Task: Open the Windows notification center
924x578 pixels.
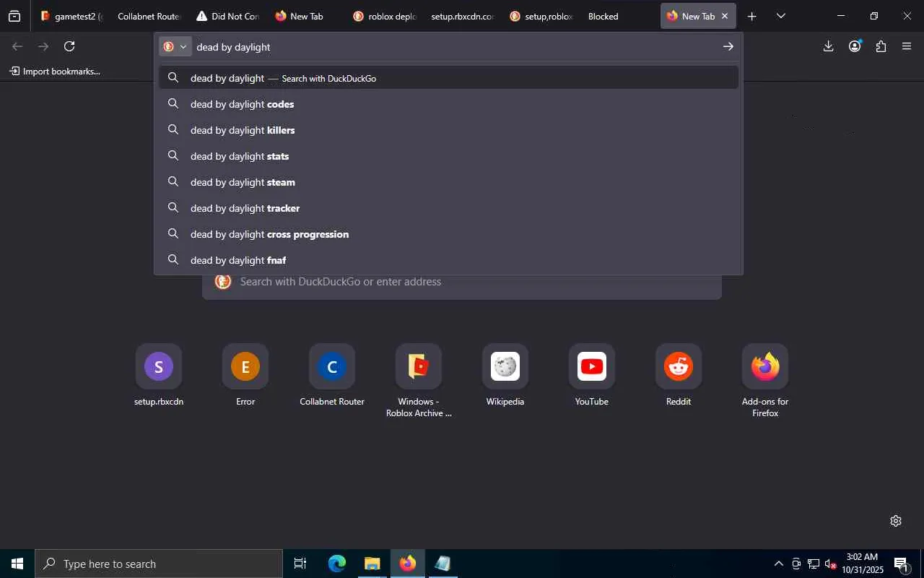Action: [902, 564]
